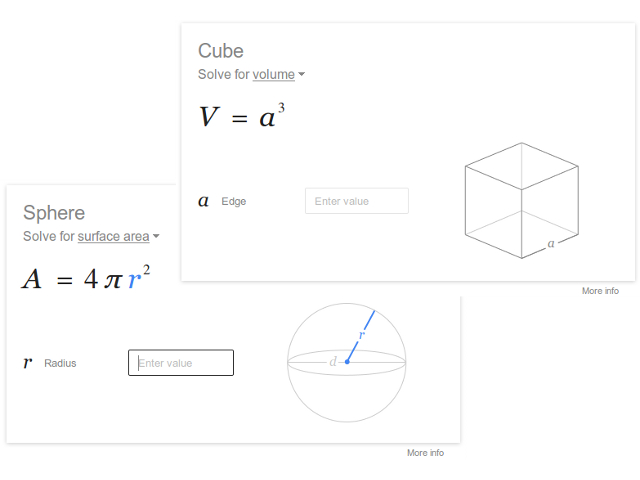Select the blue center point of the sphere
This screenshot has width=640, height=480.
(347, 362)
